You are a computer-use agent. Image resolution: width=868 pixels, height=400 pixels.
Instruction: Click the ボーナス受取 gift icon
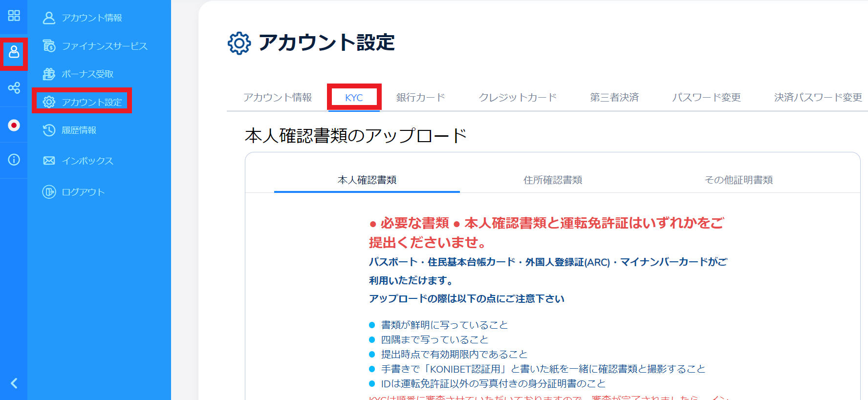(49, 74)
